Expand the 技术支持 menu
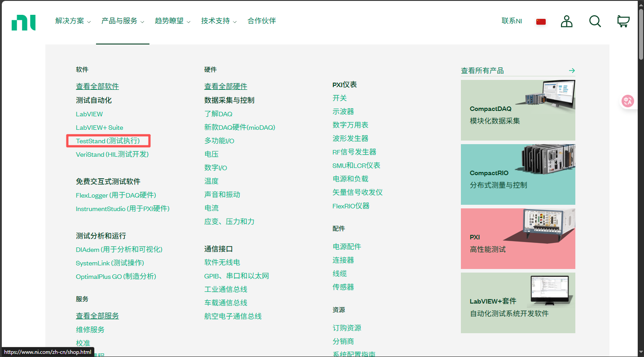The height and width of the screenshot is (357, 644). pyautogui.click(x=219, y=21)
